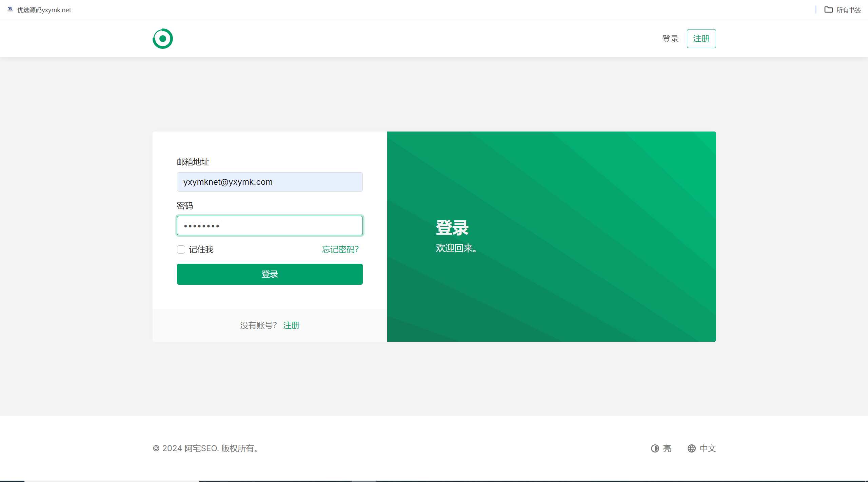Submit with the green 登录 button
The height and width of the screenshot is (482, 868).
click(270, 274)
